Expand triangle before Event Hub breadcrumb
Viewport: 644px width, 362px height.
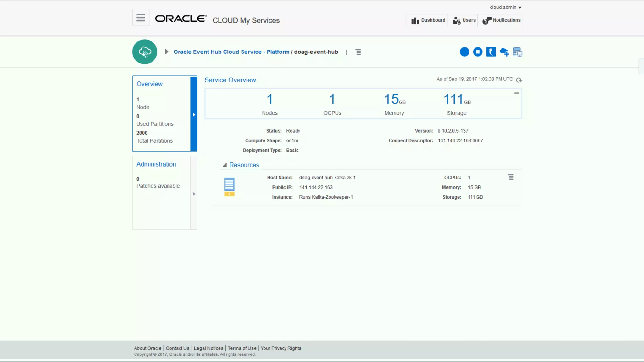click(167, 52)
